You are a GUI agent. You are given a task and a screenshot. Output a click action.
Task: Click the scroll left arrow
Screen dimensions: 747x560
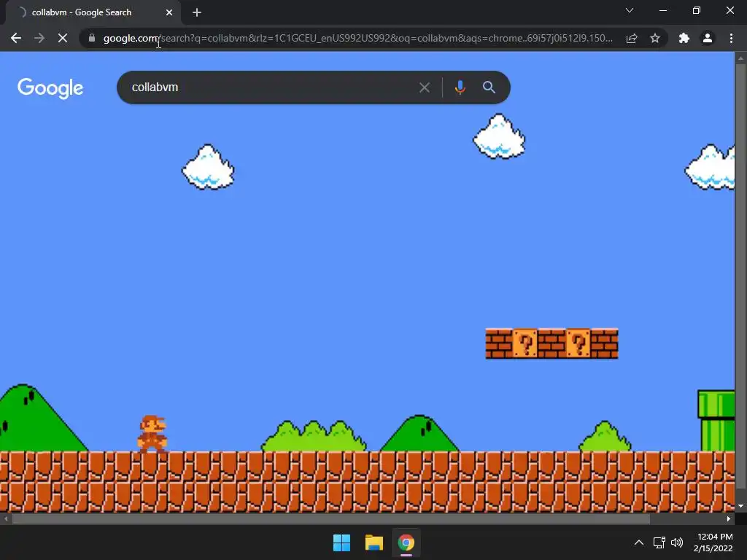point(6,519)
